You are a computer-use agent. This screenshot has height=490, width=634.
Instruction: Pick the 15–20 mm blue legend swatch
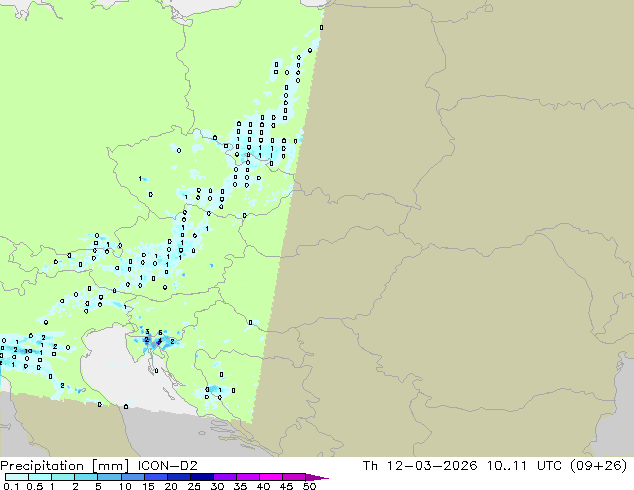tap(155, 477)
